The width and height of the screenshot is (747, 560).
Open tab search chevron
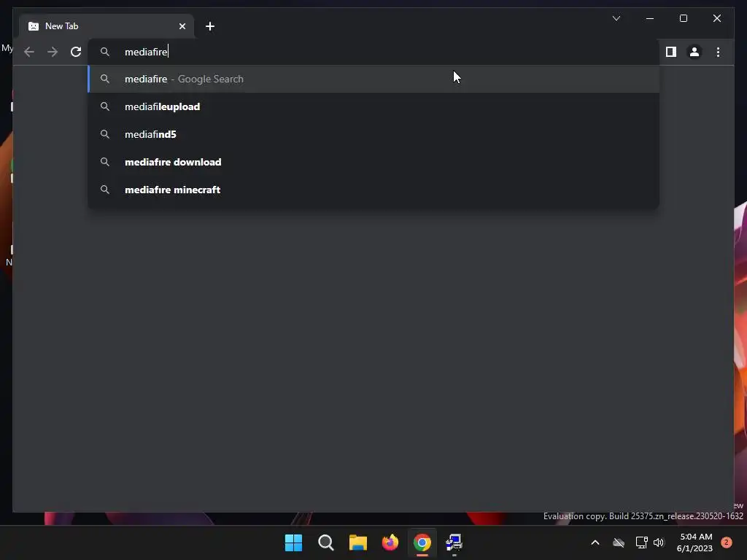coord(616,18)
